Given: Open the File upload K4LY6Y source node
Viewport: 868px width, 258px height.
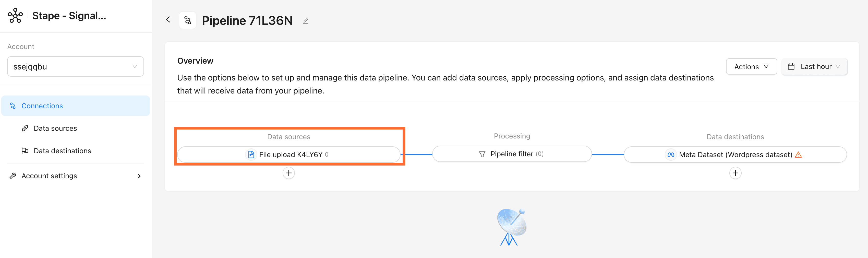Looking at the screenshot, I should [x=289, y=155].
